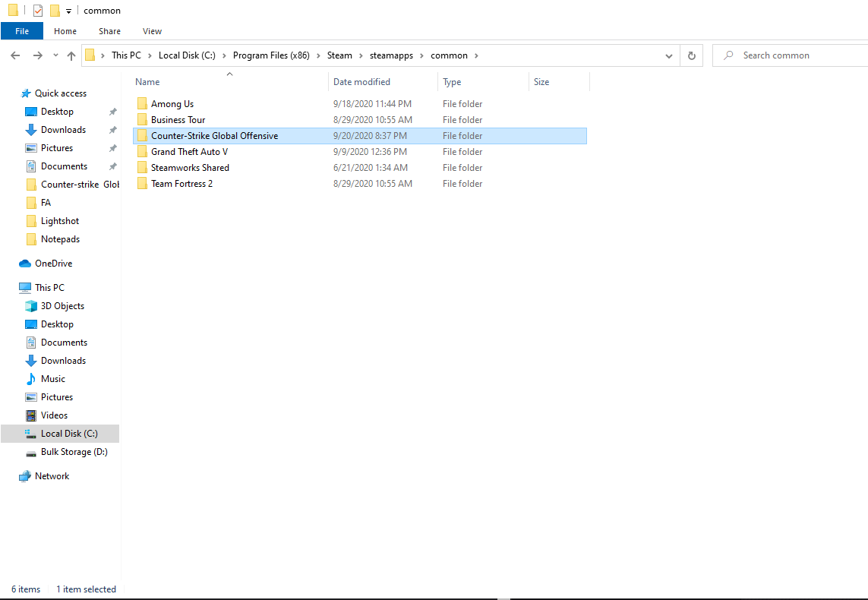Unpin Documents using its pin icon
This screenshot has width=868, height=600.
point(112,166)
